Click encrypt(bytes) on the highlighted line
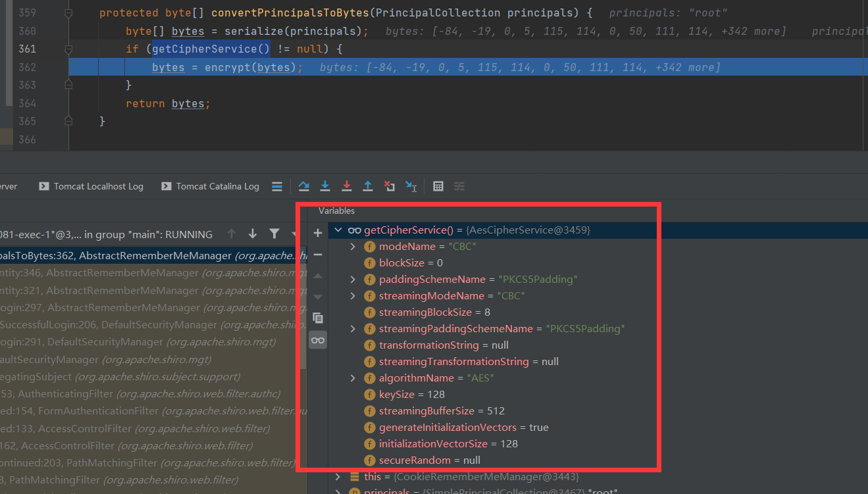Viewport: 868px width, 494px height. (251, 67)
